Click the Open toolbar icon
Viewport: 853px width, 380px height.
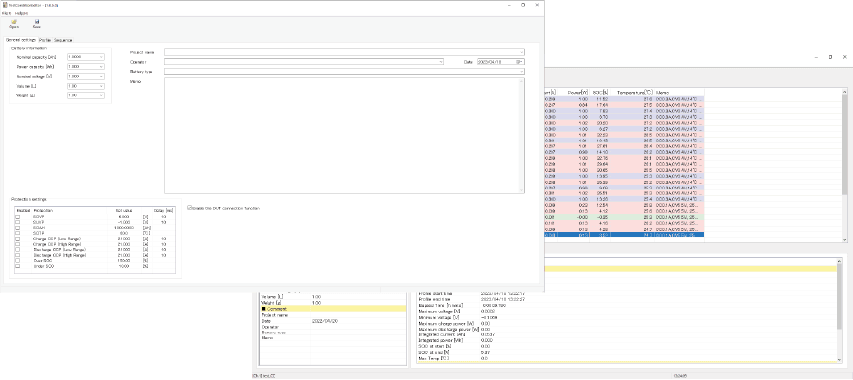click(x=14, y=23)
